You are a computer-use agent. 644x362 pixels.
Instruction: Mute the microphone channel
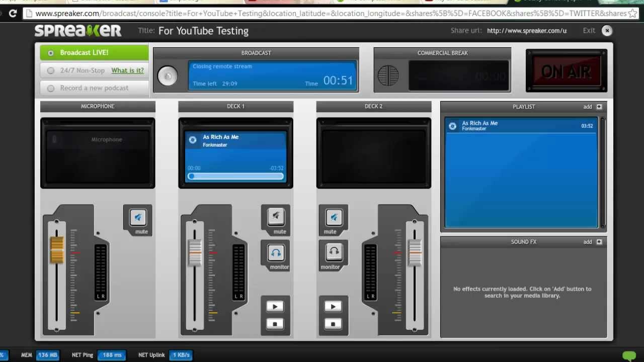(x=138, y=217)
